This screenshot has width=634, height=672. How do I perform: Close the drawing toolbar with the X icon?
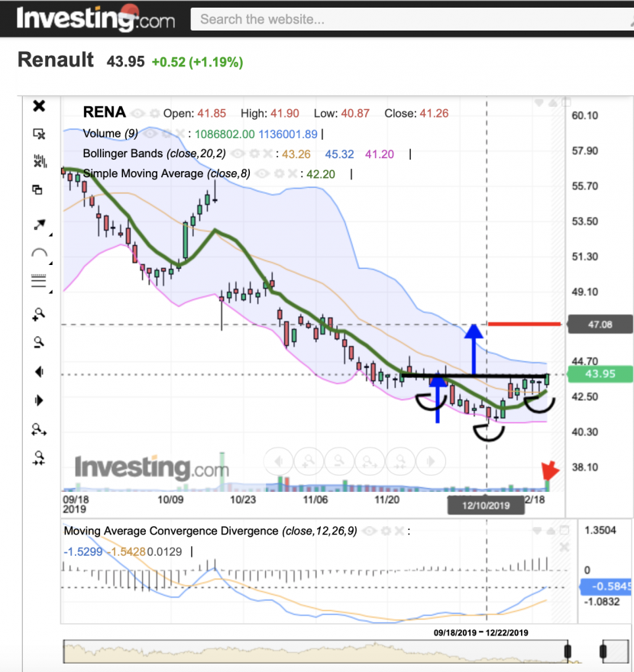pyautogui.click(x=39, y=106)
